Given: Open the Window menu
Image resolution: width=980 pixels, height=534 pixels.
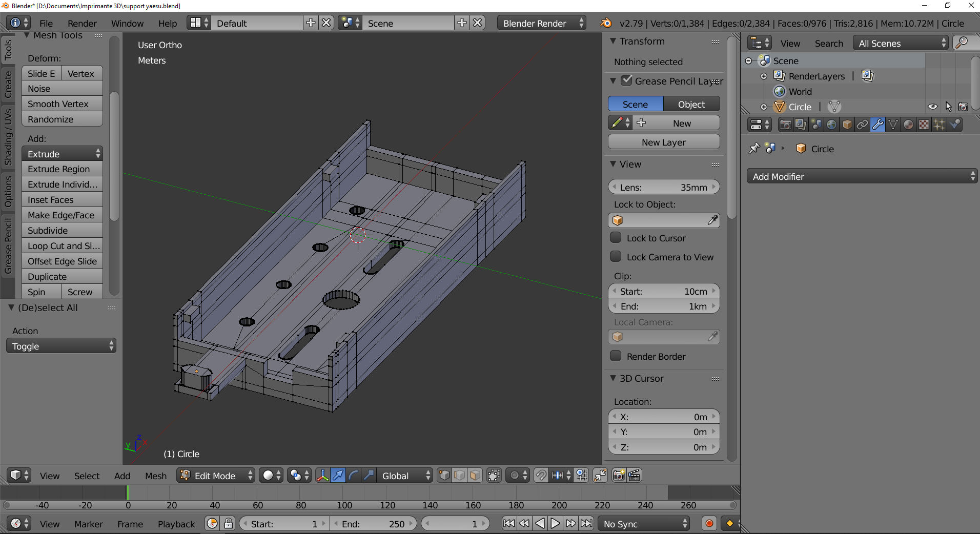Looking at the screenshot, I should pyautogui.click(x=127, y=23).
